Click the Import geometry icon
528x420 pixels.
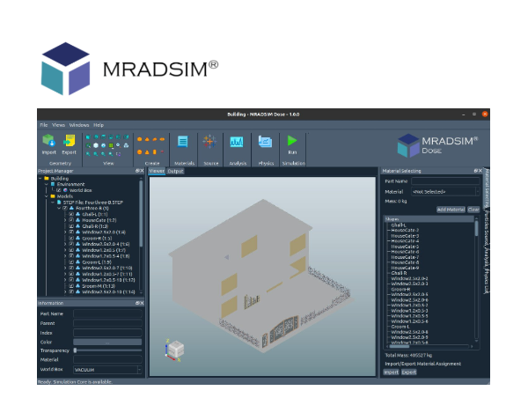pos(48,141)
